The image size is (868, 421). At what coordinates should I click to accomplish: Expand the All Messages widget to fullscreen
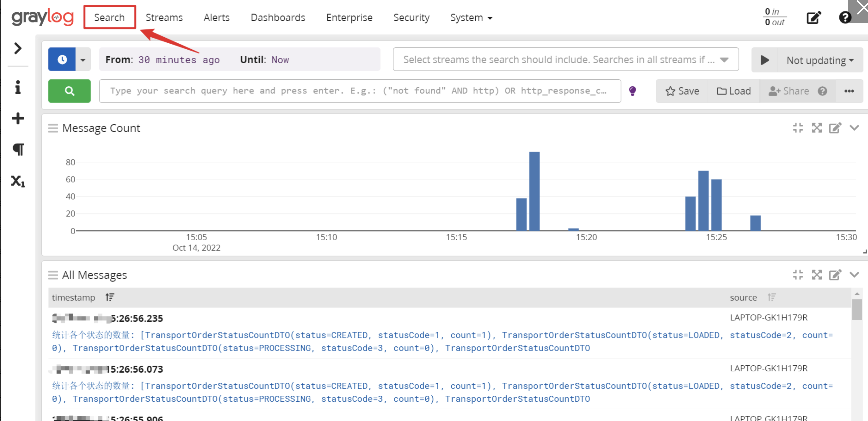[x=816, y=275]
